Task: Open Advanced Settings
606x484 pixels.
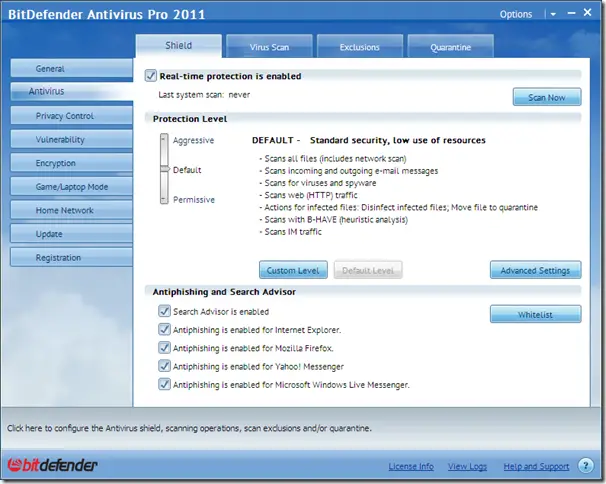Action: [535, 270]
